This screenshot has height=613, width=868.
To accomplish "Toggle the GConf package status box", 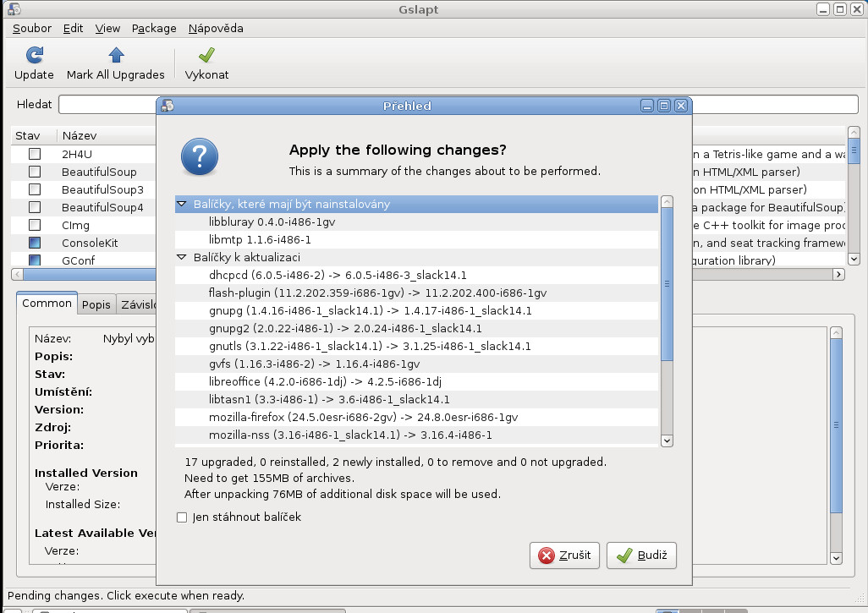I will (35, 260).
